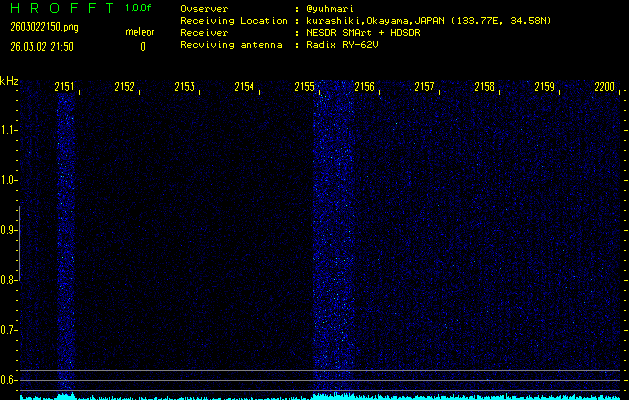This screenshot has width=629, height=400.
Task: Click the meteor count label
Action: pos(140,32)
